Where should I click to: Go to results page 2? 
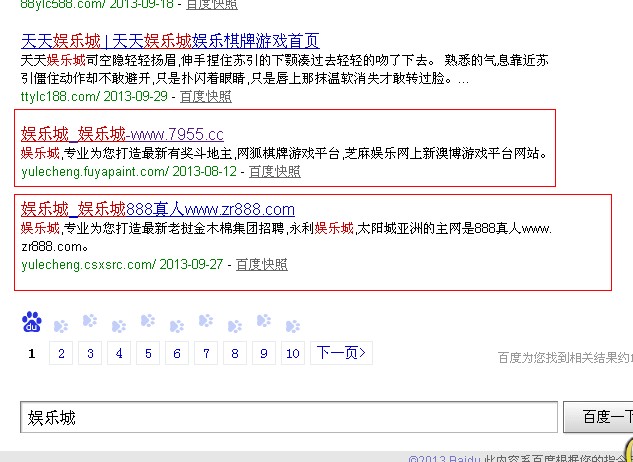point(61,353)
